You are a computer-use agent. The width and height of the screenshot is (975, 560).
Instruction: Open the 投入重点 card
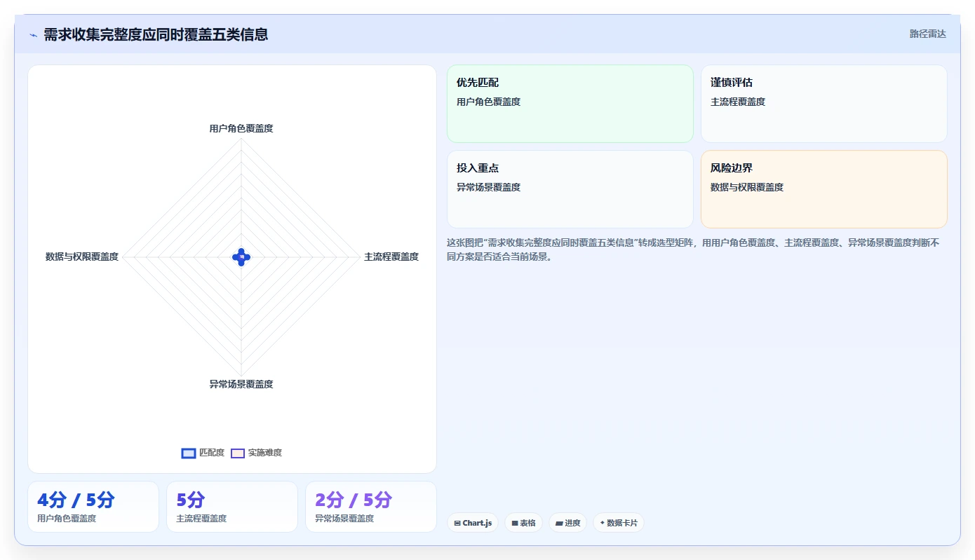pyautogui.click(x=570, y=189)
